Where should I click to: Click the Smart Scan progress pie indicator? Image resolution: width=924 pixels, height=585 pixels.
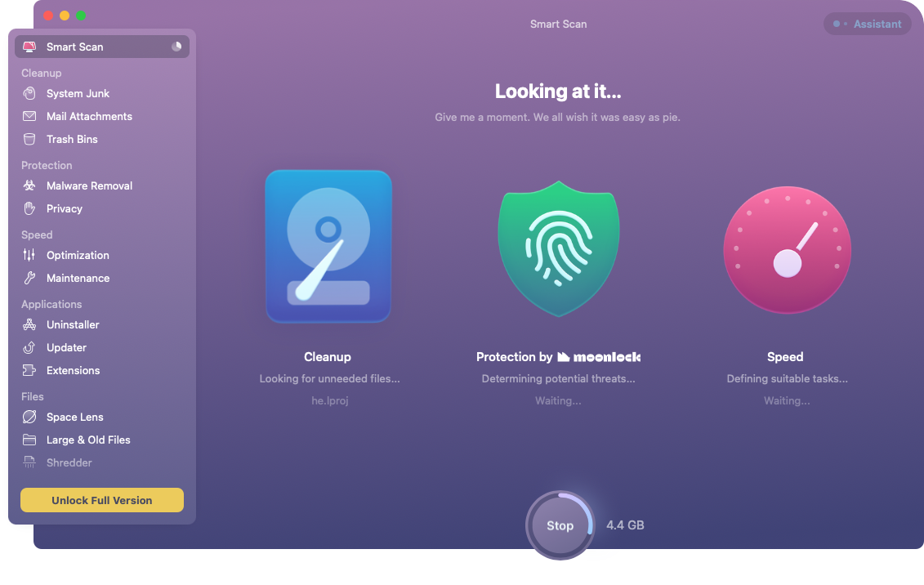176,47
